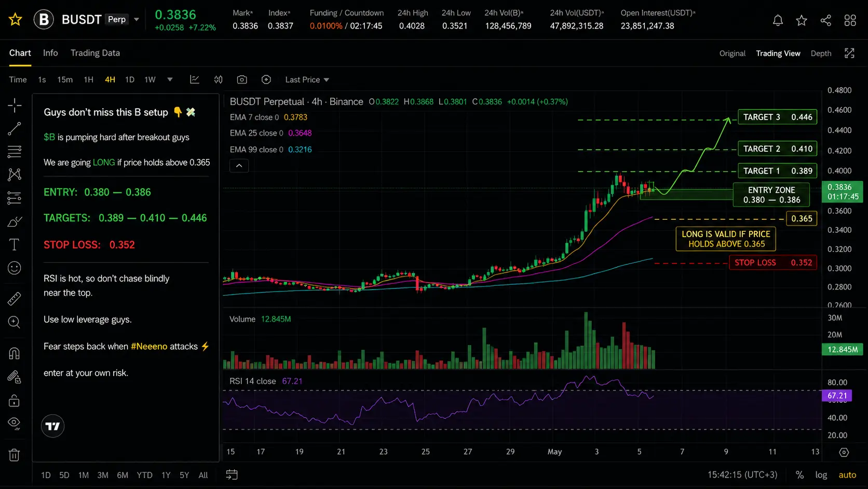Toggle the percent price scale
The height and width of the screenshot is (489, 868).
point(799,475)
